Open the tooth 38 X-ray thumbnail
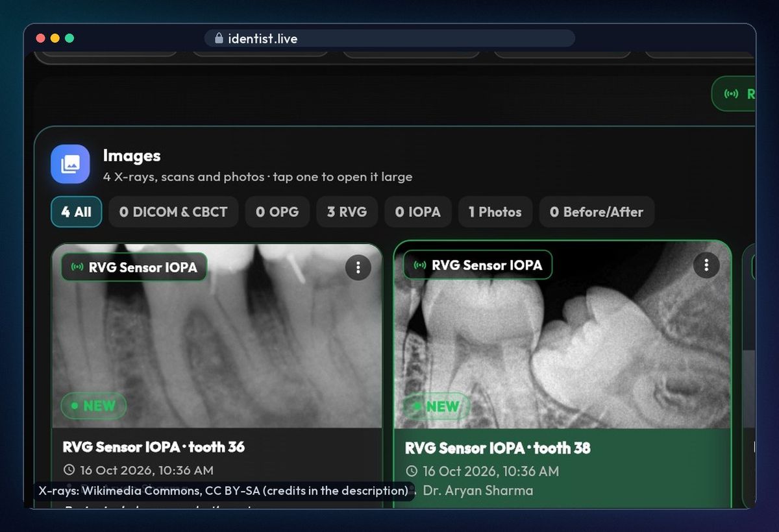779x532 pixels. pos(562,335)
